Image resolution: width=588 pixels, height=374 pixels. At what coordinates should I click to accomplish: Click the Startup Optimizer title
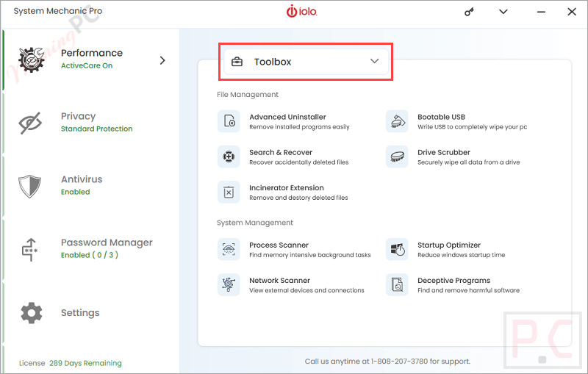(x=449, y=245)
